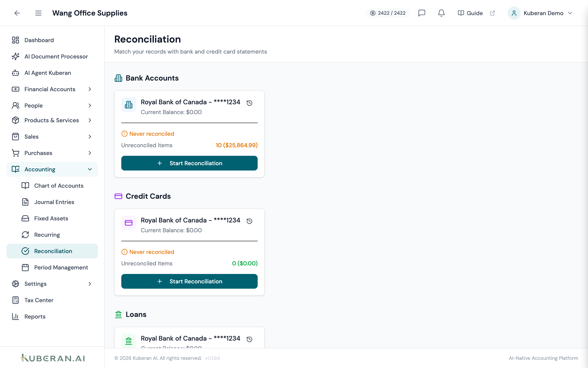The width and height of the screenshot is (588, 368).
Task: Click the 2422 / 2422 credits badge
Action: coord(388,13)
